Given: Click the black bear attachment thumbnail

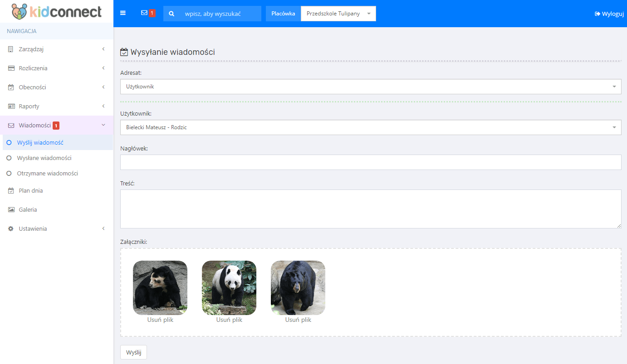Looking at the screenshot, I should pos(298,288).
